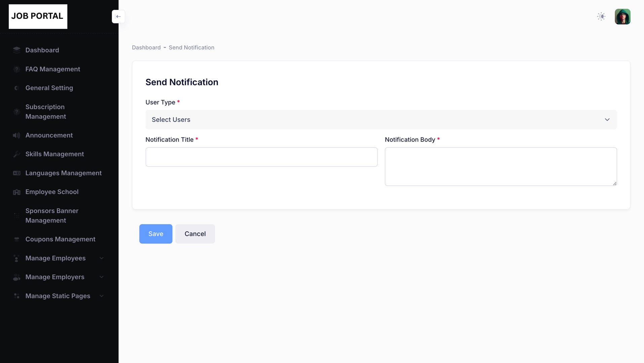Open FAQ Management from sidebar

[x=52, y=69]
